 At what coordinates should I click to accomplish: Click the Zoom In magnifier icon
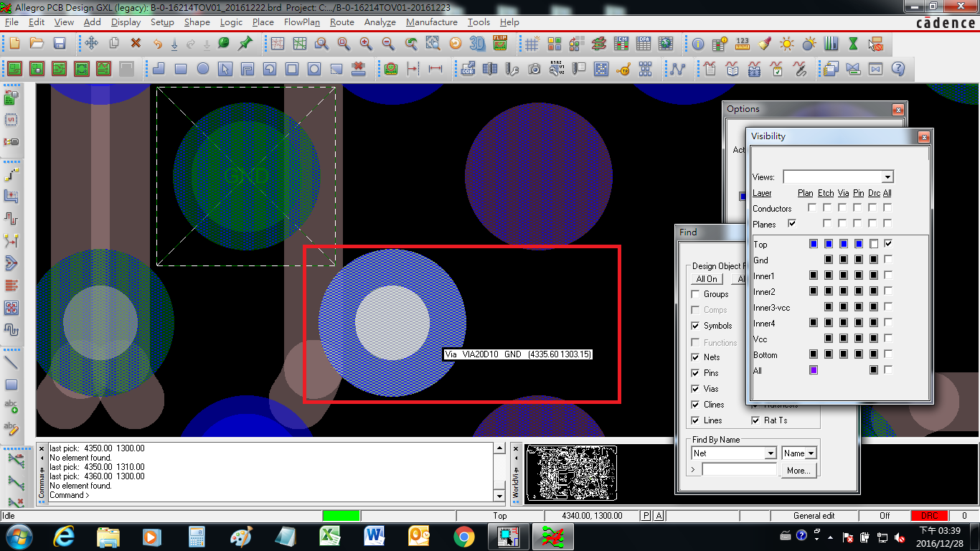pos(366,44)
